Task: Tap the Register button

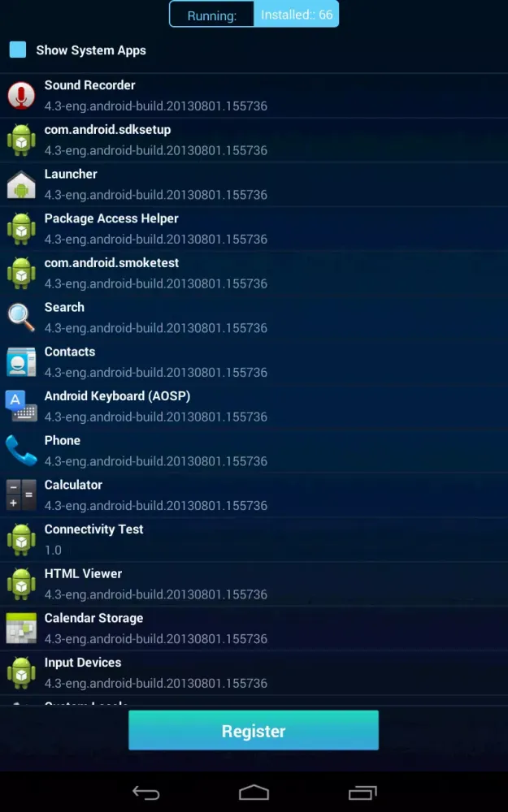Action: pyautogui.click(x=254, y=731)
